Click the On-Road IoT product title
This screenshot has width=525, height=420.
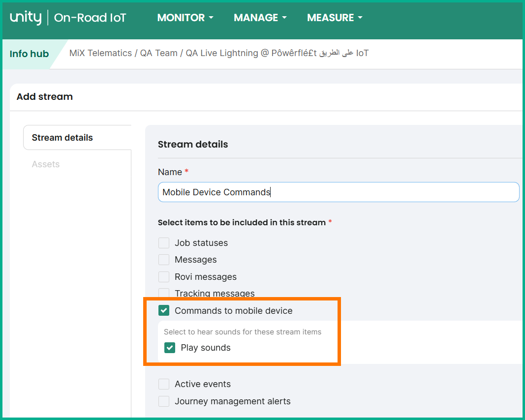[90, 18]
